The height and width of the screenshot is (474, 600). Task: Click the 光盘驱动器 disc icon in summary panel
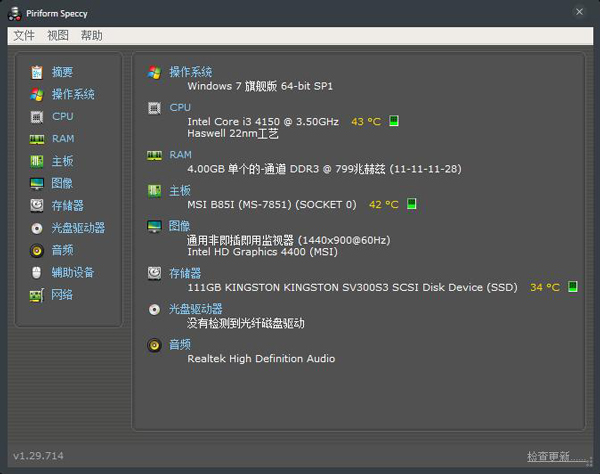point(154,309)
